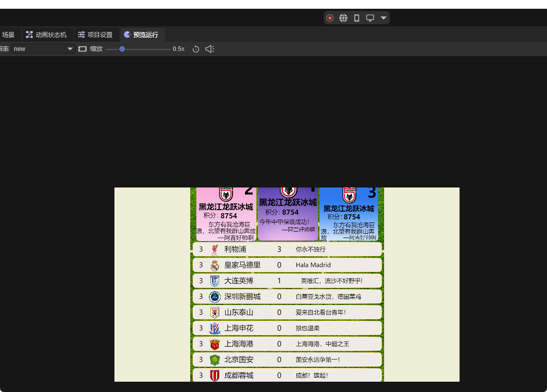Image resolution: width=547 pixels, height=392 pixels.
Task: Open the 'new' resolution dropdown
Action: (x=43, y=49)
